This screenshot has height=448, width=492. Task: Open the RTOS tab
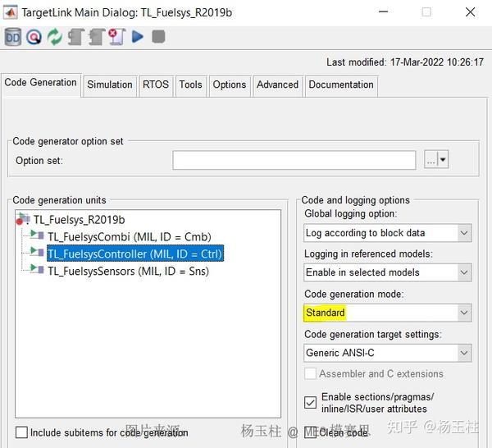[156, 85]
